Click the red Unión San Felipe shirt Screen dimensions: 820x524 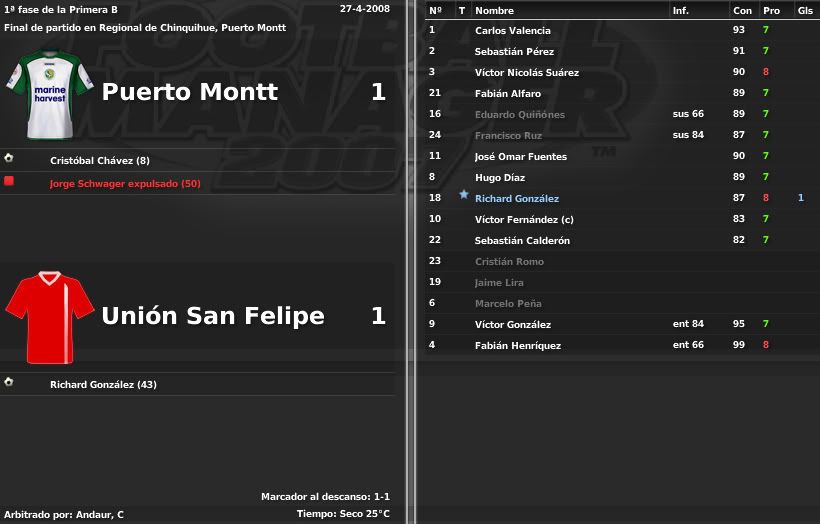[x=50, y=317]
